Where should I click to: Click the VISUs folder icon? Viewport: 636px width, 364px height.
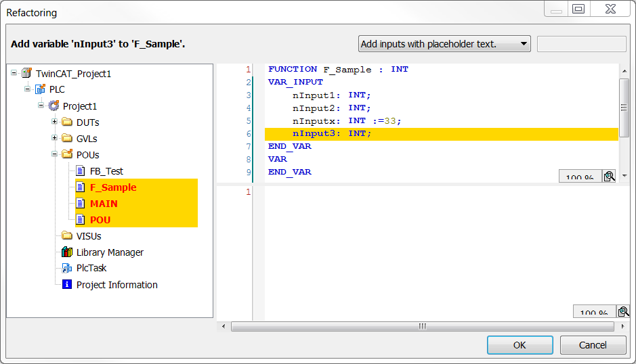[67, 235]
